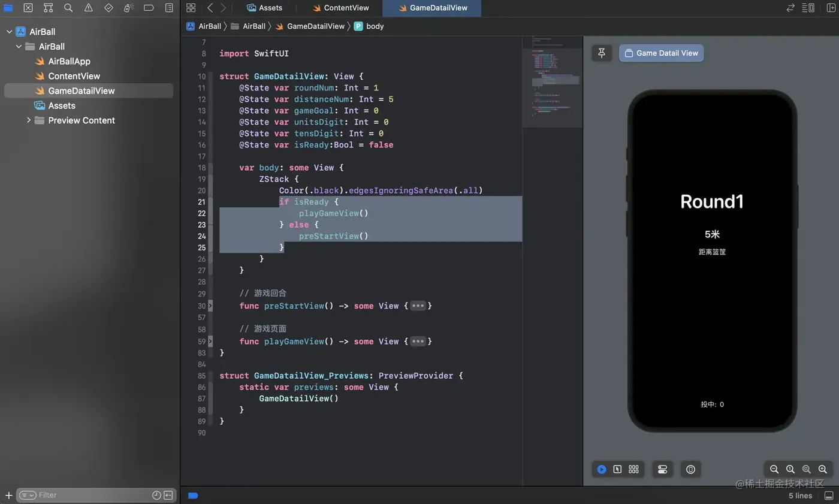
Task: Open the Project navigator folder icon
Action: click(8, 8)
